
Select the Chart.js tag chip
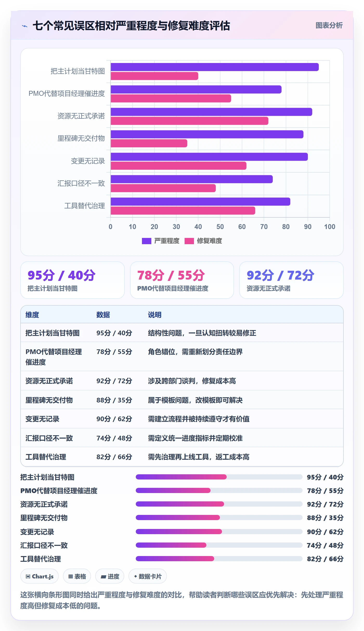coord(40,576)
